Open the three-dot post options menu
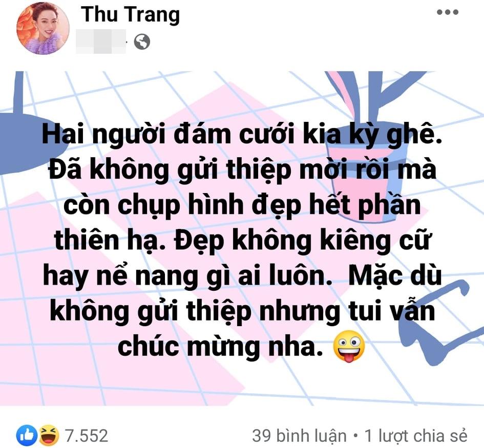The image size is (484, 448). 447,12
